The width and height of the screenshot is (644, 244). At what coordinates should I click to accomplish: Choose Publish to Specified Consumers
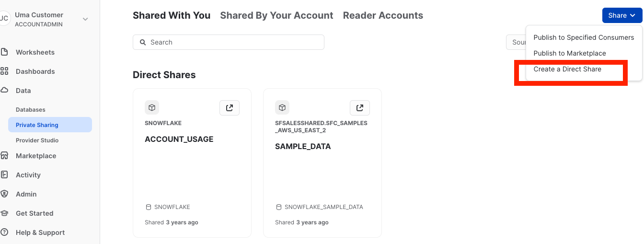(x=584, y=37)
